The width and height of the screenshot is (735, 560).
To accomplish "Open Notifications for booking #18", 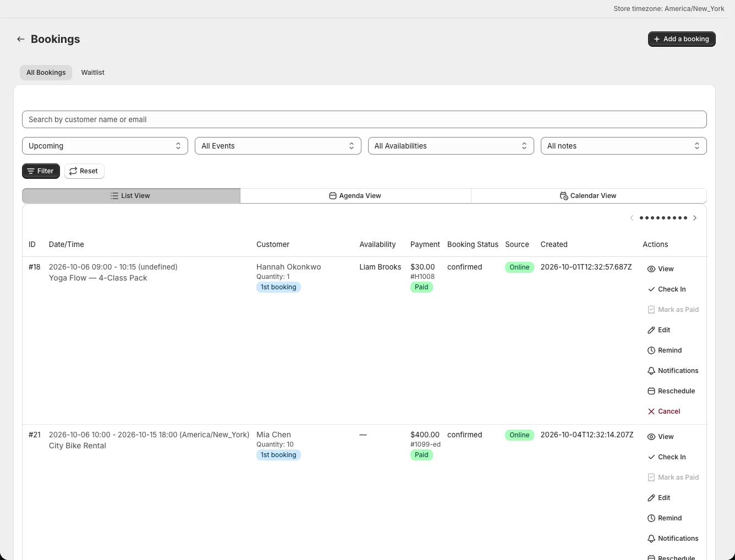I will (x=673, y=371).
